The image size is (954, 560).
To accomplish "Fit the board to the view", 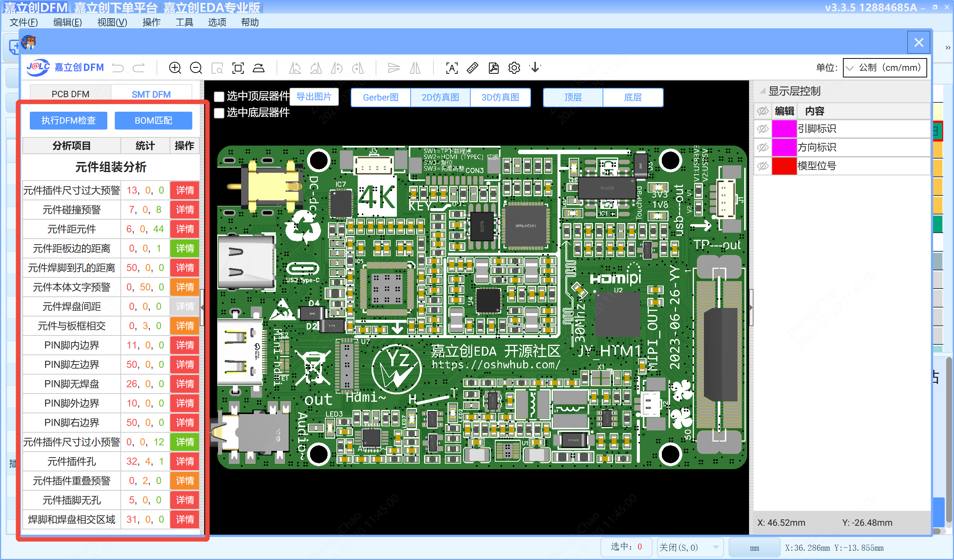I will point(238,68).
